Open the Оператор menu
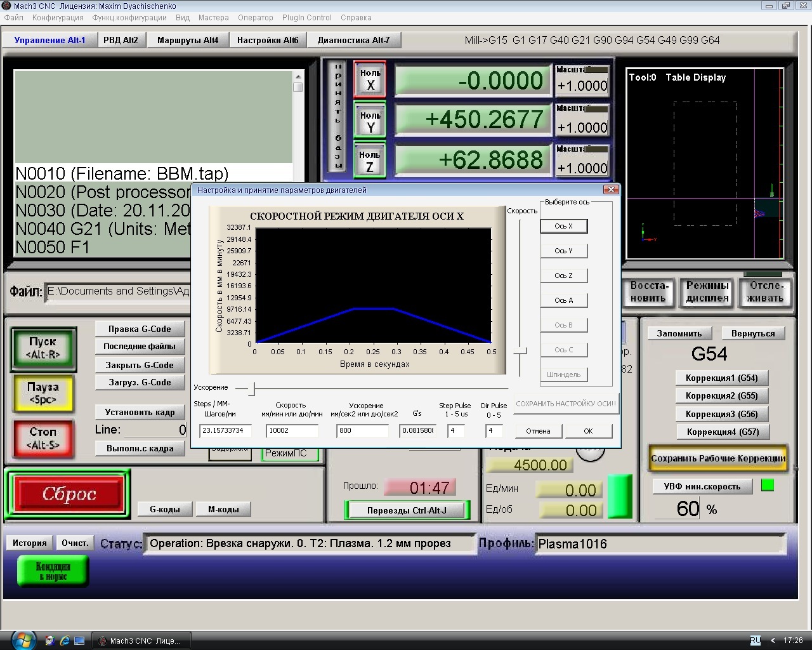The width and height of the screenshot is (812, 650). pyautogui.click(x=256, y=18)
